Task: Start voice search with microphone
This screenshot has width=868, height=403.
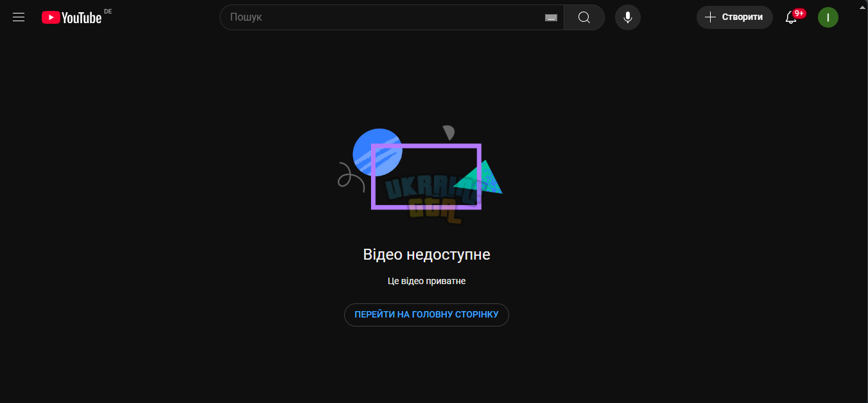Action: tap(628, 17)
